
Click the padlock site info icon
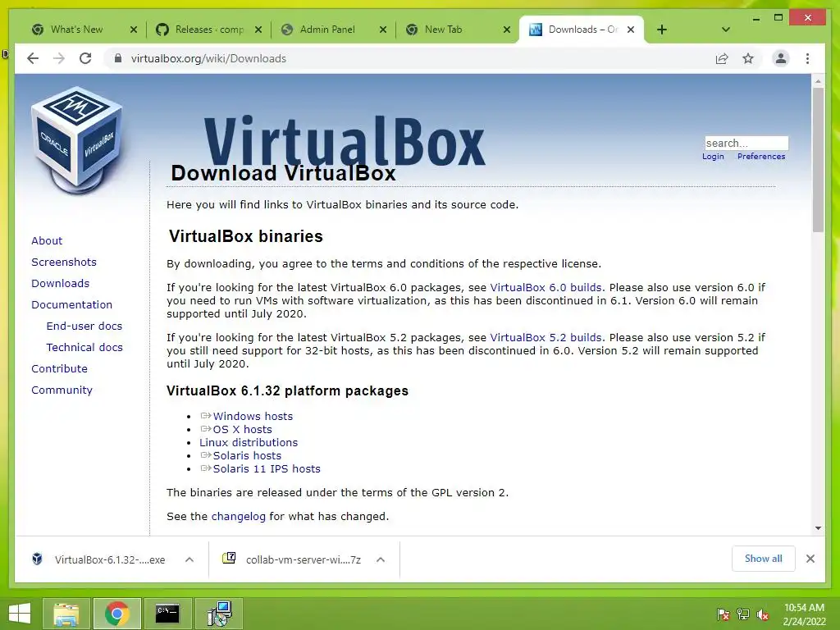pos(118,58)
